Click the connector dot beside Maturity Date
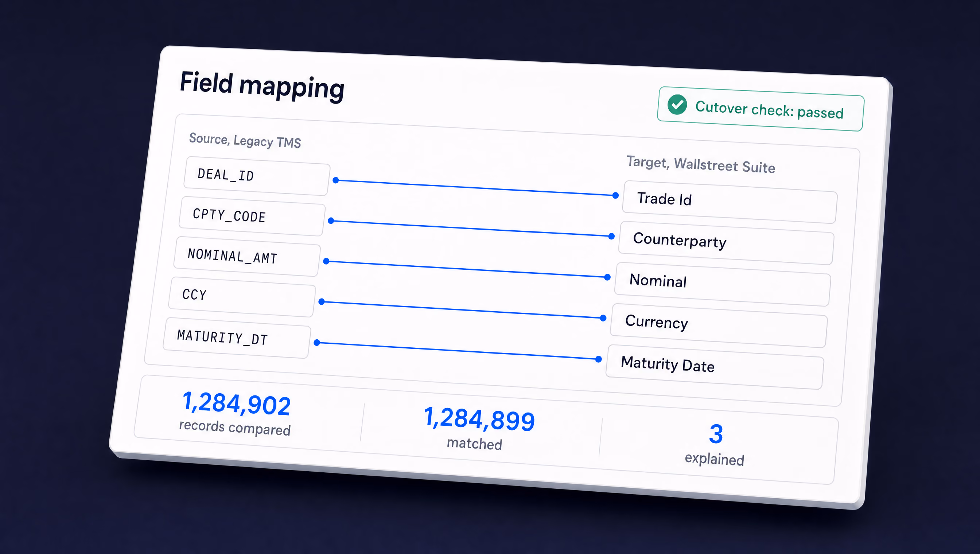Screen dimensions: 980x554 coord(598,359)
